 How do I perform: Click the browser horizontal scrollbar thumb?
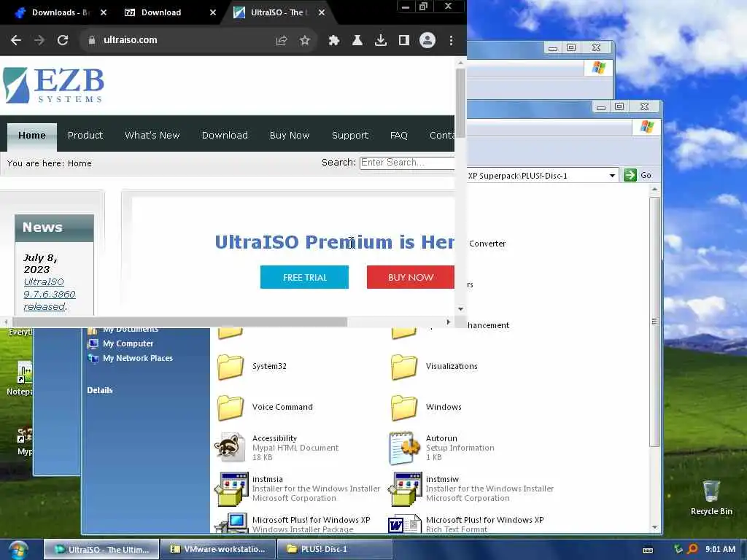coord(179,322)
